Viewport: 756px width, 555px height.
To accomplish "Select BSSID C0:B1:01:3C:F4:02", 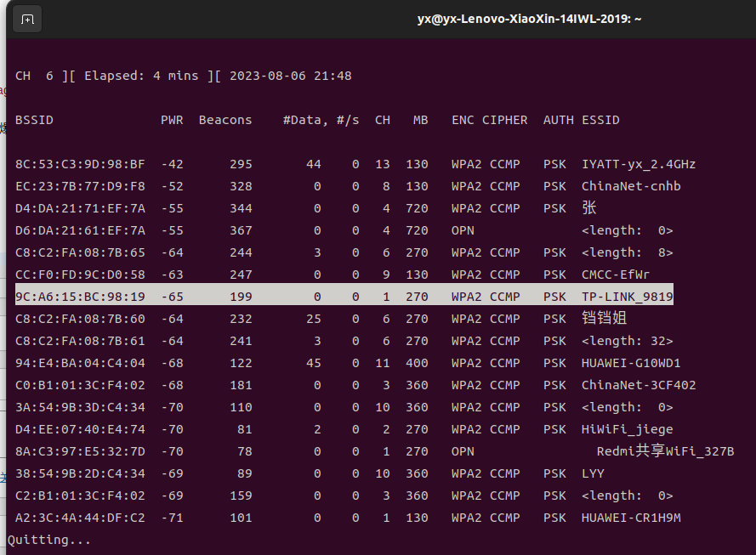I will (x=80, y=385).
